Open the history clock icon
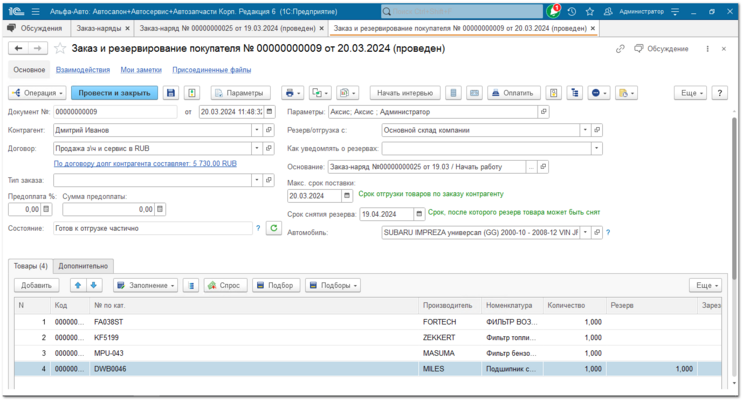This screenshot has height=401, width=743. (572, 11)
